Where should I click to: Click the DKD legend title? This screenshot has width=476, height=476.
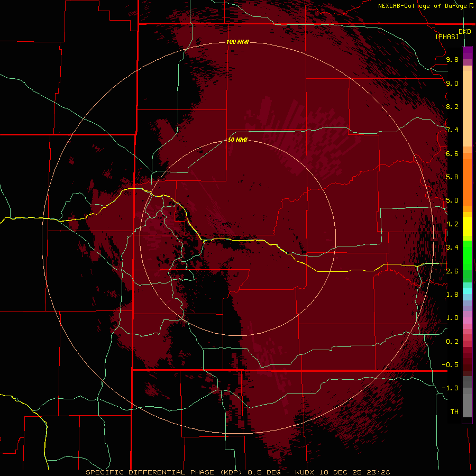click(464, 31)
